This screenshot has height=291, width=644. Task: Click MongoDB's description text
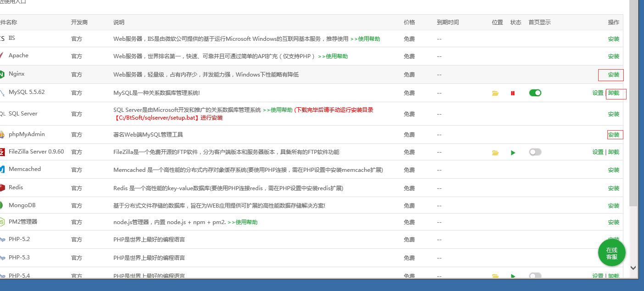click(219, 206)
